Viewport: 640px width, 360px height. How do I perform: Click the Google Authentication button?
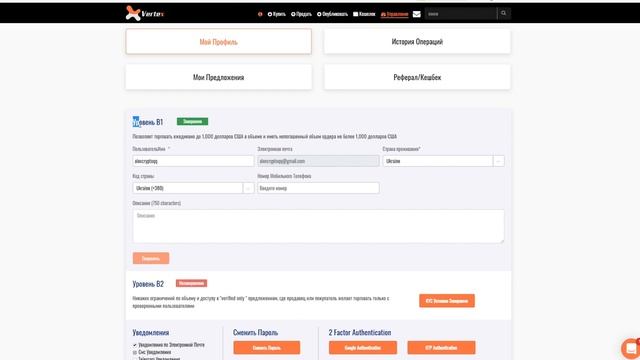362,348
